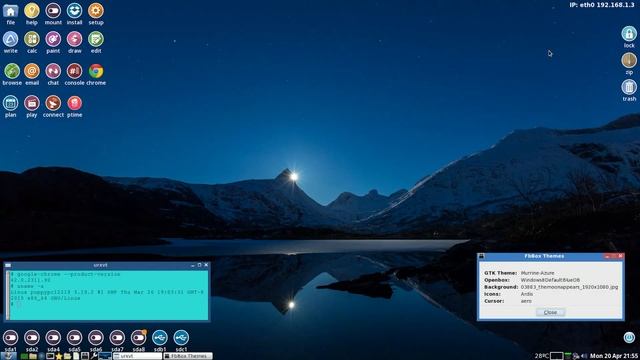Select the FbBox Themes taskbar entry
The image size is (640, 360).
(188, 356)
